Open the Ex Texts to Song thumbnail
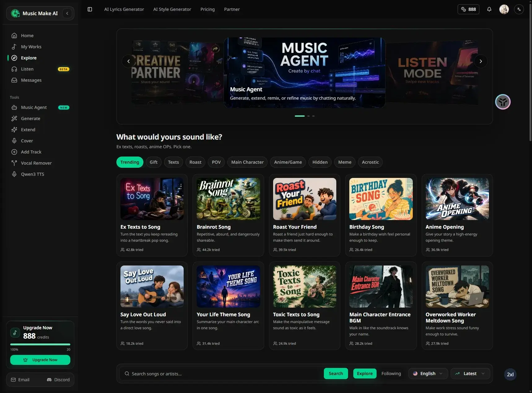Image resolution: width=532 pixels, height=393 pixels. coord(152,199)
